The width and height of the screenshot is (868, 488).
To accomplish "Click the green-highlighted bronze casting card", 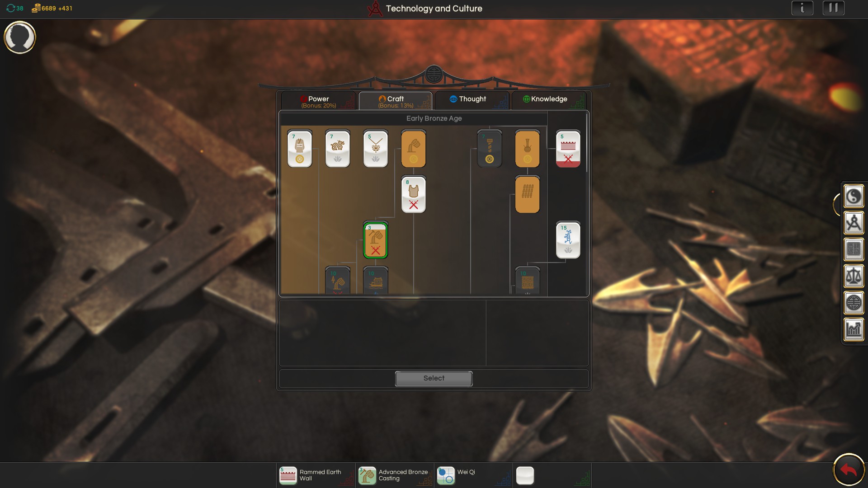I will [375, 240].
